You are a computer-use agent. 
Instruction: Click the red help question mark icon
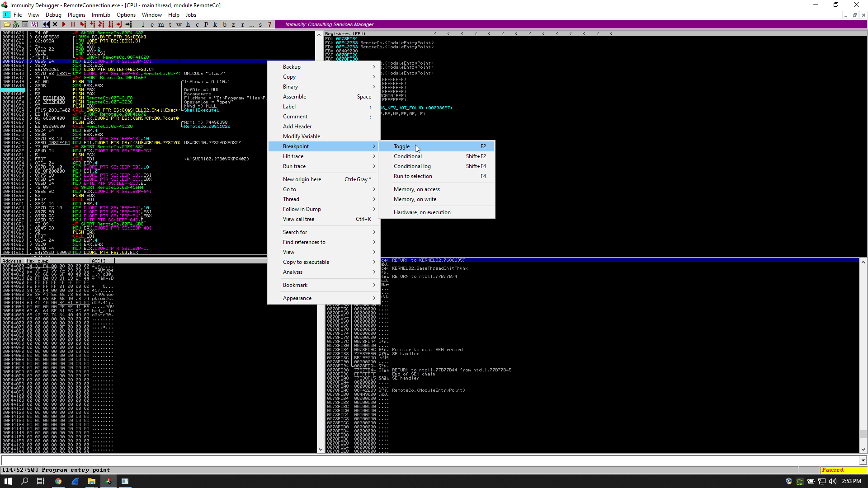click(270, 24)
